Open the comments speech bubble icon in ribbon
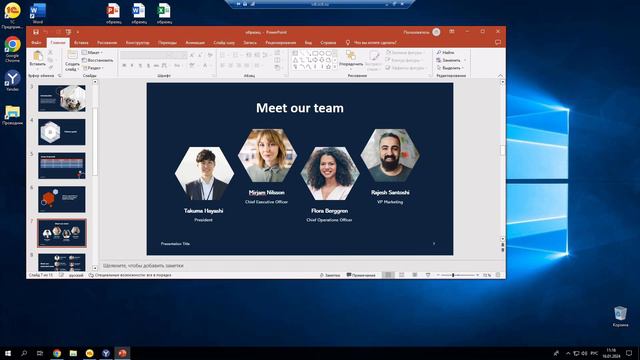This screenshot has width=640, height=360. click(498, 42)
